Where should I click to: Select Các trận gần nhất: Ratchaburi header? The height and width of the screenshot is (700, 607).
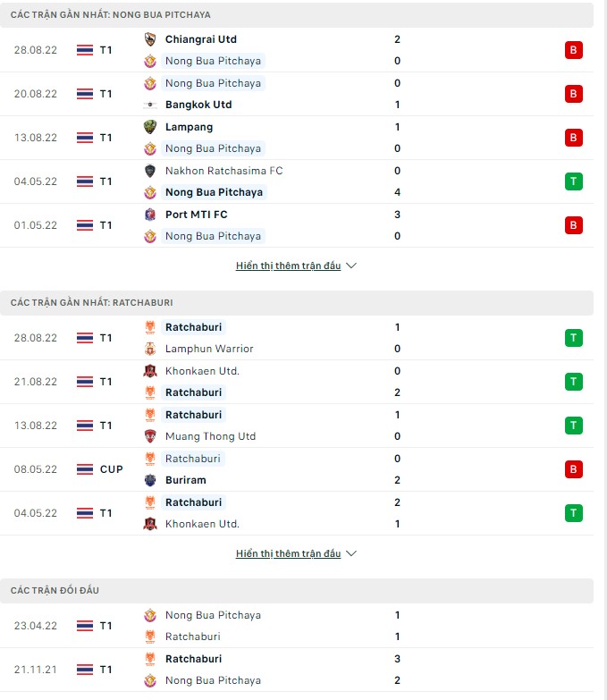click(98, 303)
